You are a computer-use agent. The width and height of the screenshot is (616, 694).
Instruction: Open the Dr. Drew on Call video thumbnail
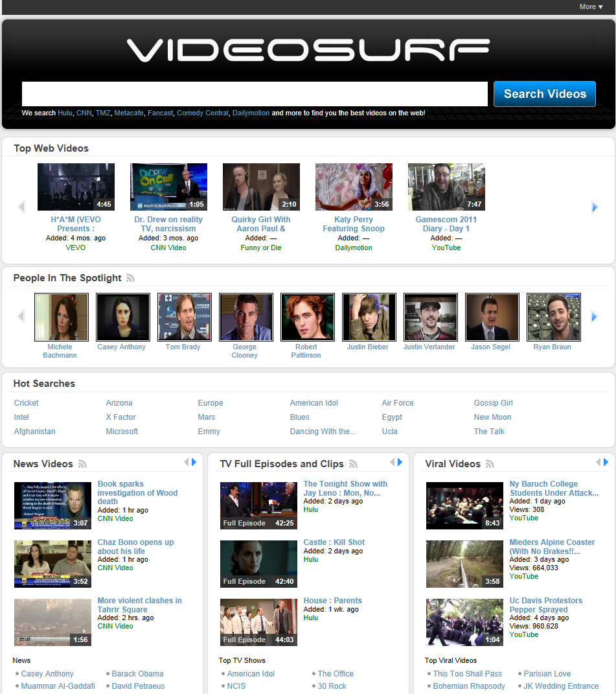pos(168,187)
